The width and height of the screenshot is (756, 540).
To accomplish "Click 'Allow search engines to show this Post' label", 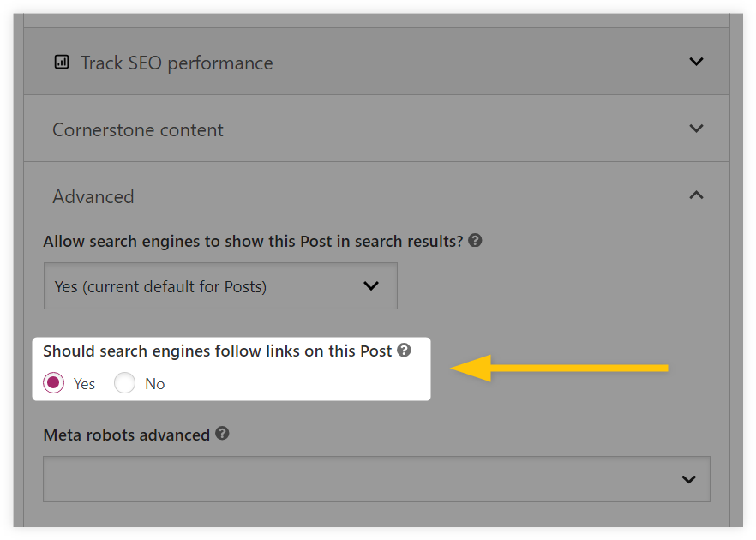I will point(253,241).
